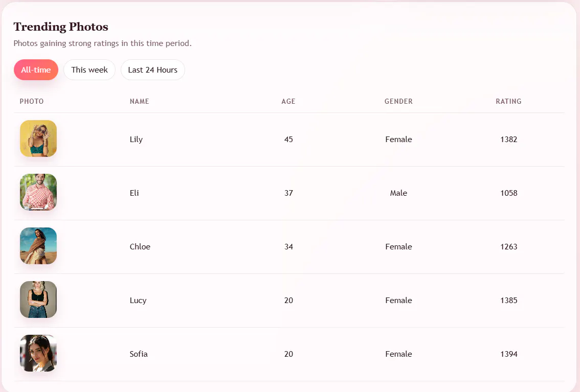Open Sofia's photo thumbnail
Screen dimensions: 580x392
pyautogui.click(x=38, y=353)
